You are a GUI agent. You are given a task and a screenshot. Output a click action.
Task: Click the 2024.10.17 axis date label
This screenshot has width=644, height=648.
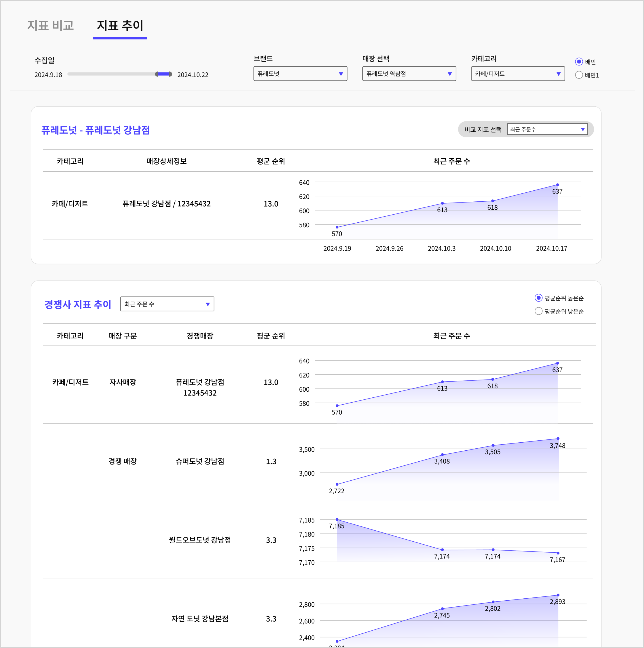[x=551, y=249]
